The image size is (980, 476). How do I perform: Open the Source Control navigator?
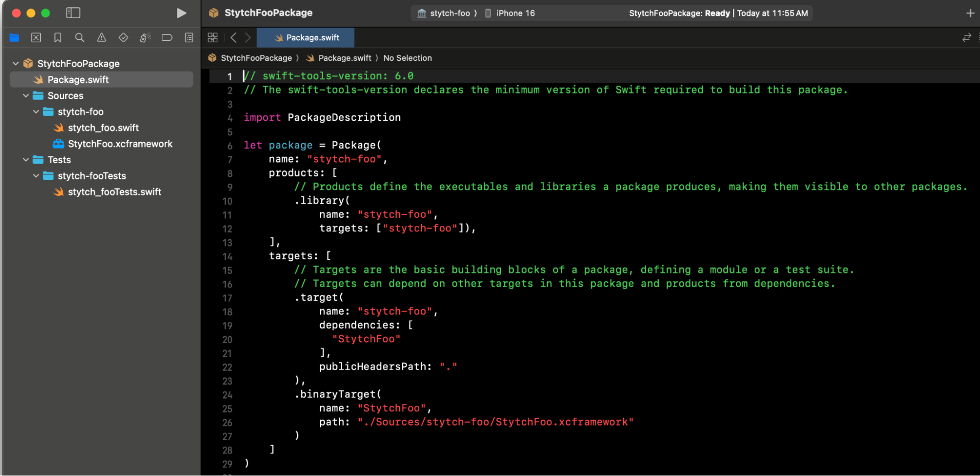[36, 38]
